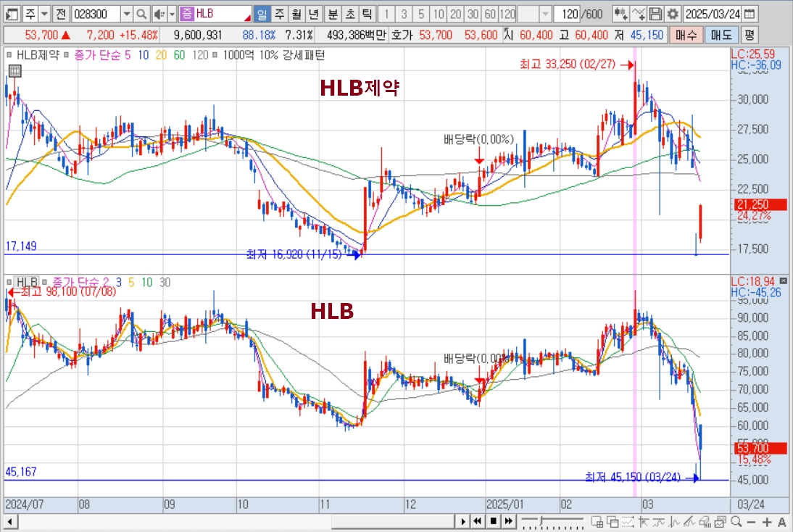Click the HLB제약 chart legend label

coord(38,55)
